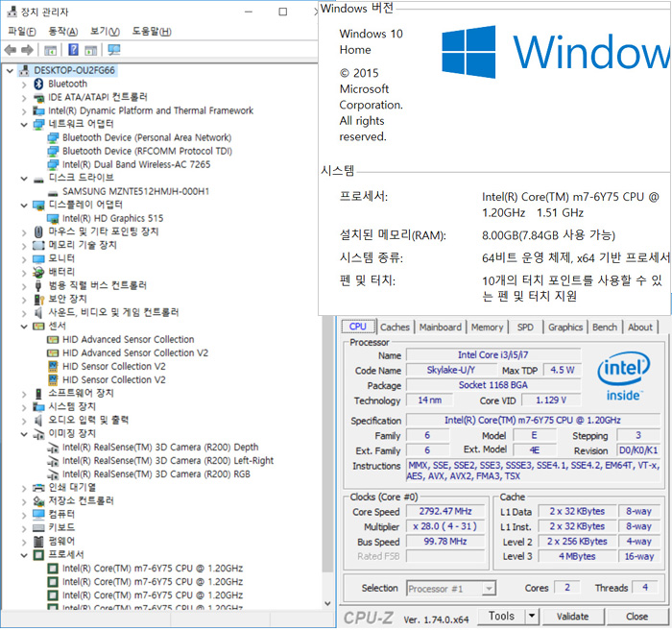Click the Tools button in CPU-Z
The height and width of the screenshot is (631, 672).
tap(501, 617)
